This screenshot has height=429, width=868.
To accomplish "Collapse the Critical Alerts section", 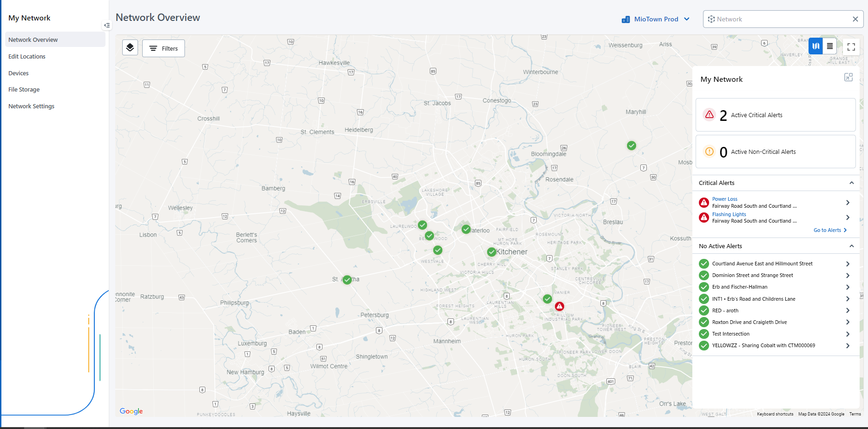I will click(852, 183).
